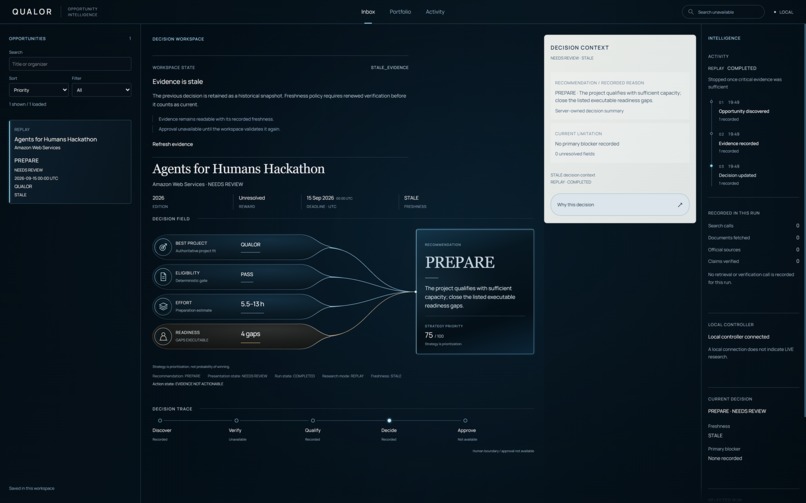Click the Search calls count row
Viewport: 806px width, 503px height.
coord(754,226)
